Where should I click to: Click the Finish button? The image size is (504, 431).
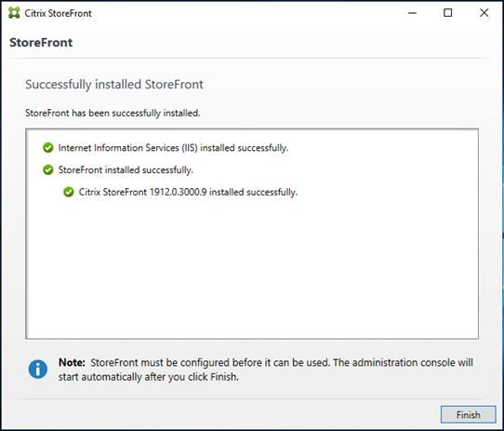468,414
